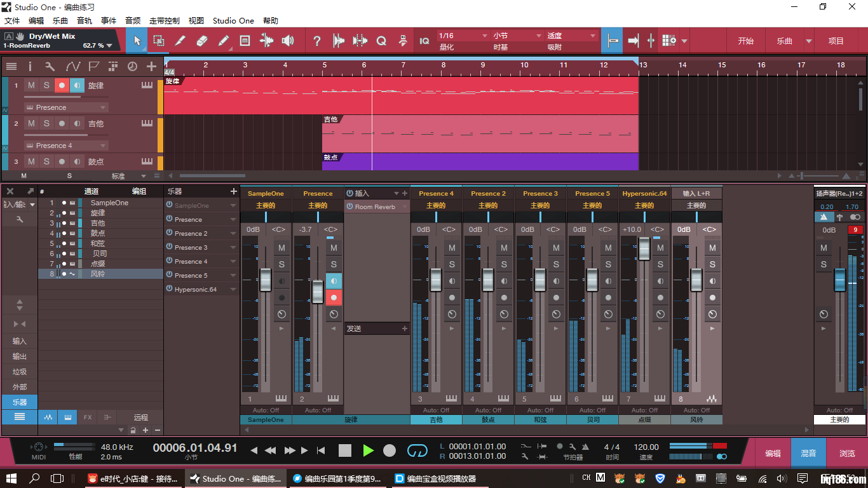Viewport: 868px width, 488px height.
Task: Open the Hypersonic.64 instrument list dropdown
Action: tap(233, 289)
